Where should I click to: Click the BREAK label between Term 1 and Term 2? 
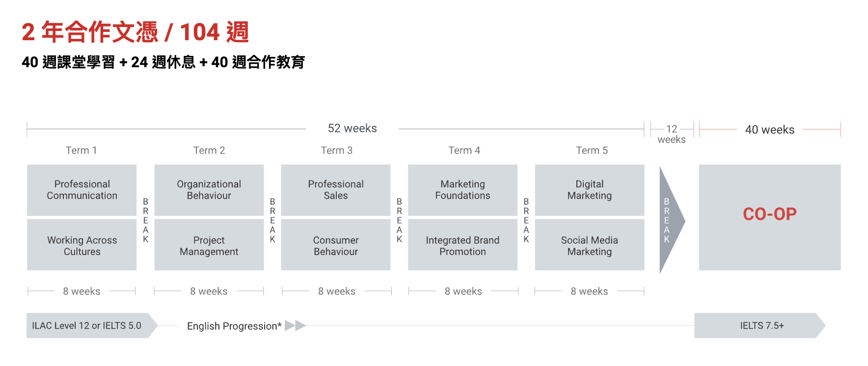(146, 220)
